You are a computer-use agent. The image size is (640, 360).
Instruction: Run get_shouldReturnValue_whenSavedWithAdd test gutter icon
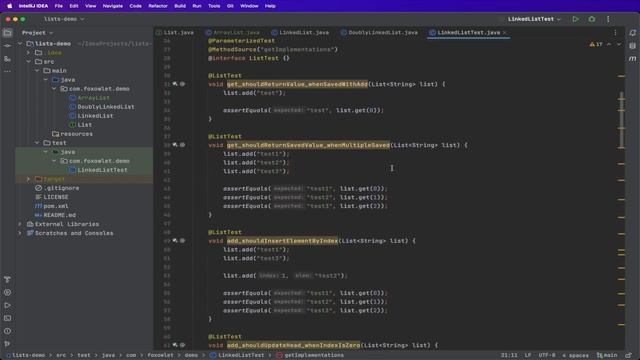[x=175, y=84]
